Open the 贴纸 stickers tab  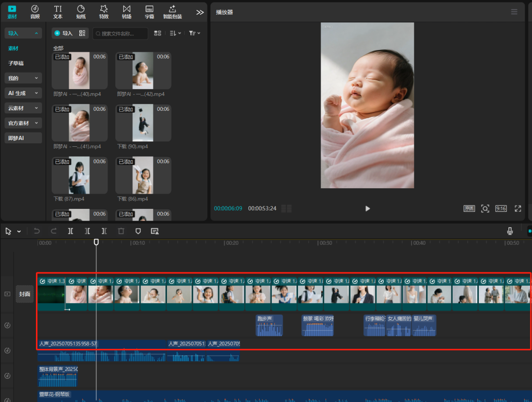(x=81, y=12)
